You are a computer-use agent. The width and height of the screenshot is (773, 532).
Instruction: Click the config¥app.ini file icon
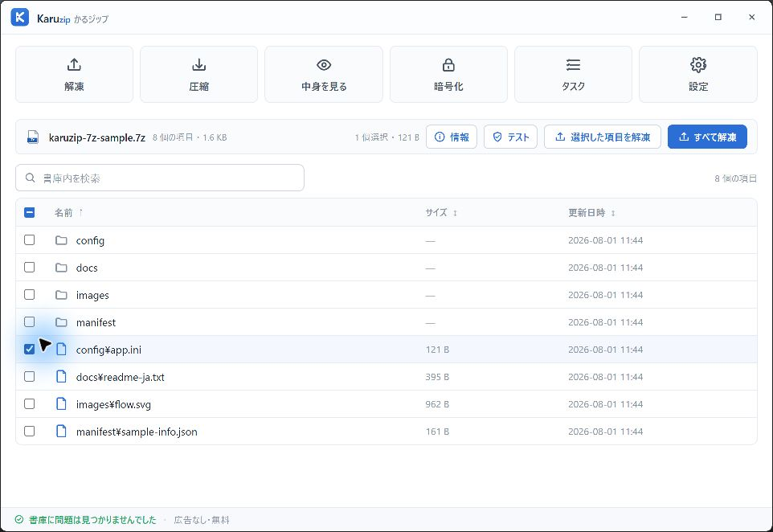click(x=61, y=349)
